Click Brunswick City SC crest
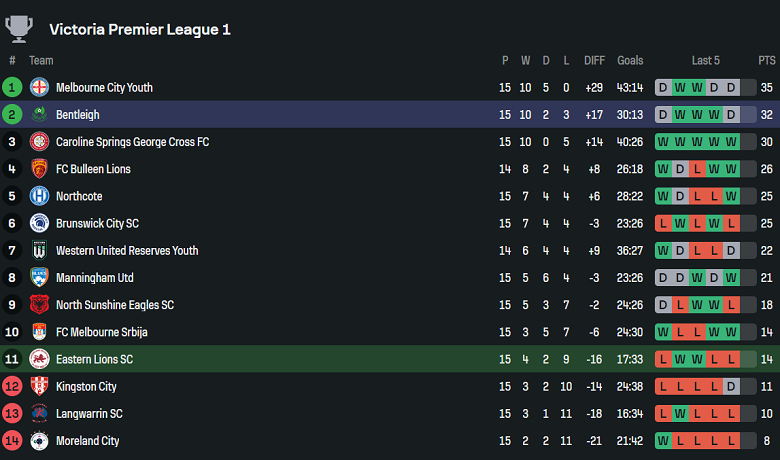 pos(40,223)
